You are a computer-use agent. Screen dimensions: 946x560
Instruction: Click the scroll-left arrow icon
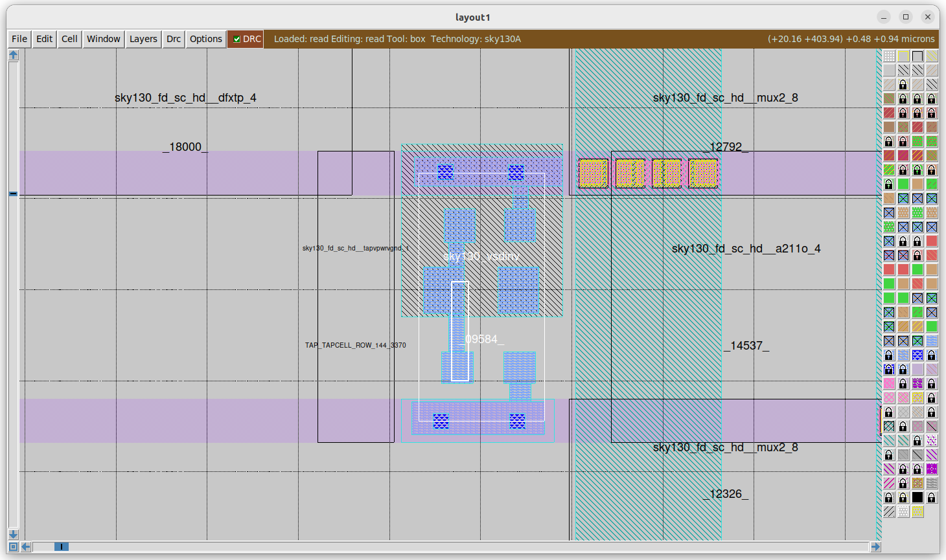click(x=26, y=546)
